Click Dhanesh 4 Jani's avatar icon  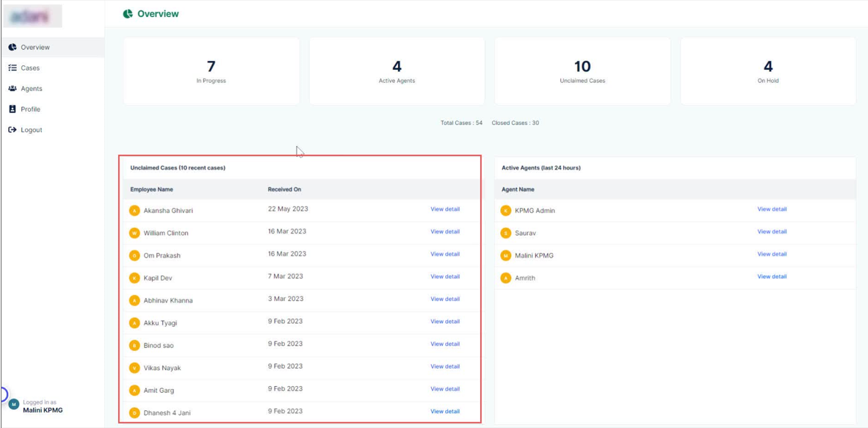[134, 413]
